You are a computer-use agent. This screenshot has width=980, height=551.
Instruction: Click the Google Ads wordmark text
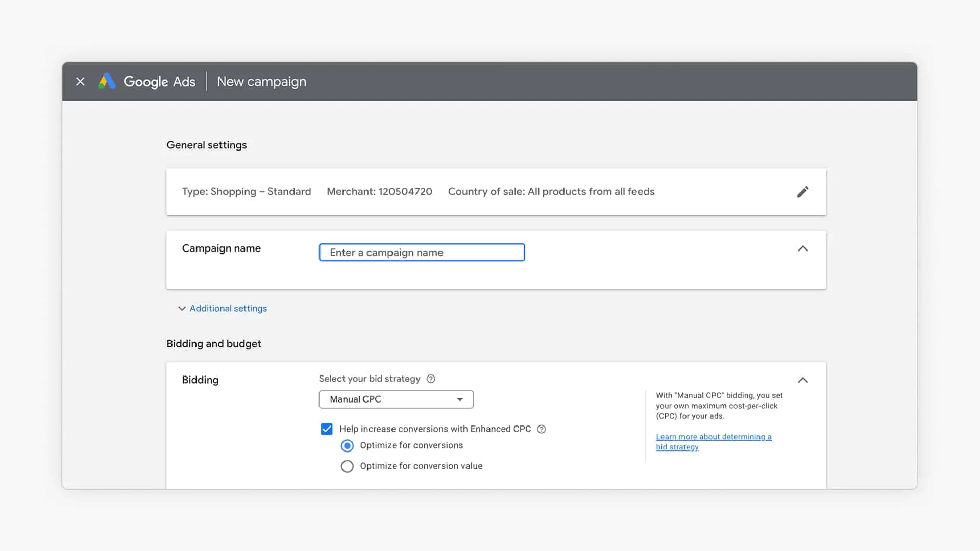159,82
